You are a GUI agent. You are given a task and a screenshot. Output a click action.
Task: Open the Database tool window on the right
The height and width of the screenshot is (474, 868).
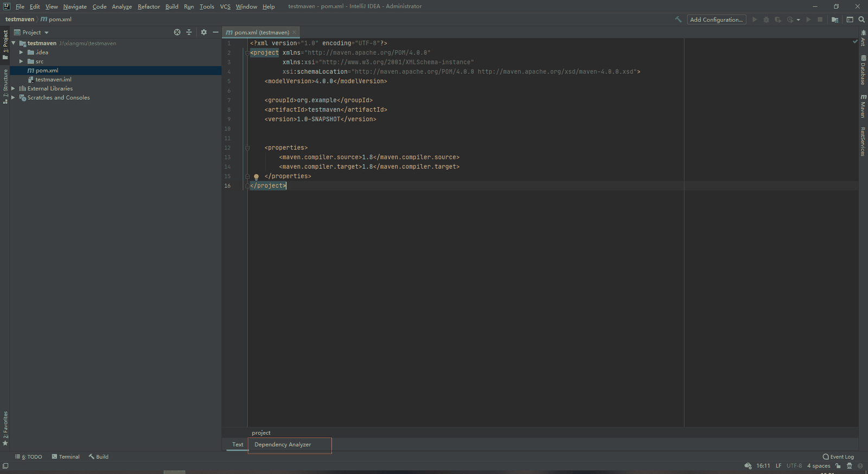tap(863, 69)
